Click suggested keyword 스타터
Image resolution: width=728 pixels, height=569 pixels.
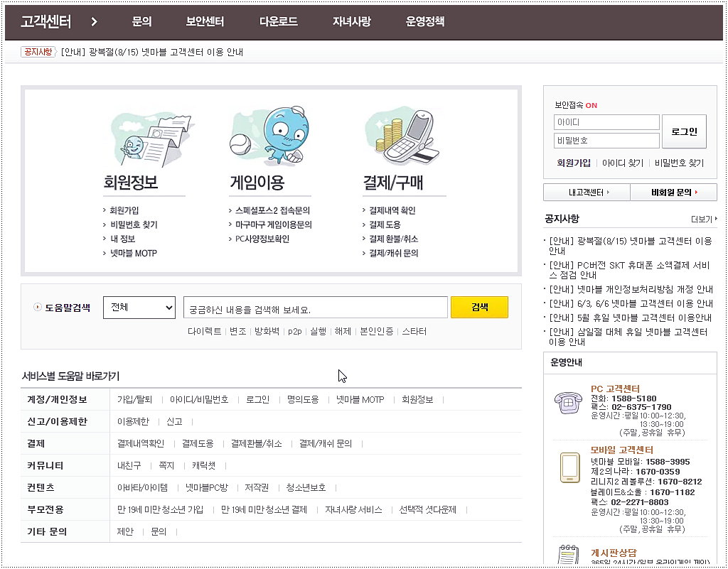[x=414, y=332]
